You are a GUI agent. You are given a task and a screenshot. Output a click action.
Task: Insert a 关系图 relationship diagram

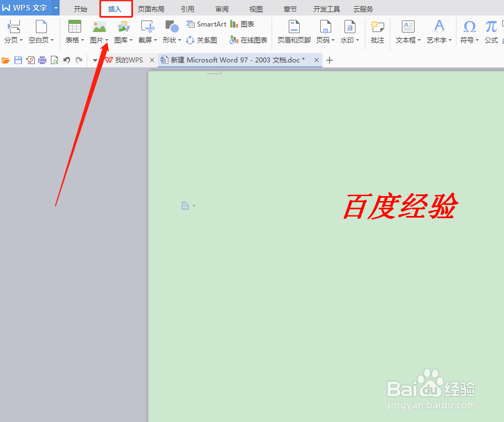(207, 40)
